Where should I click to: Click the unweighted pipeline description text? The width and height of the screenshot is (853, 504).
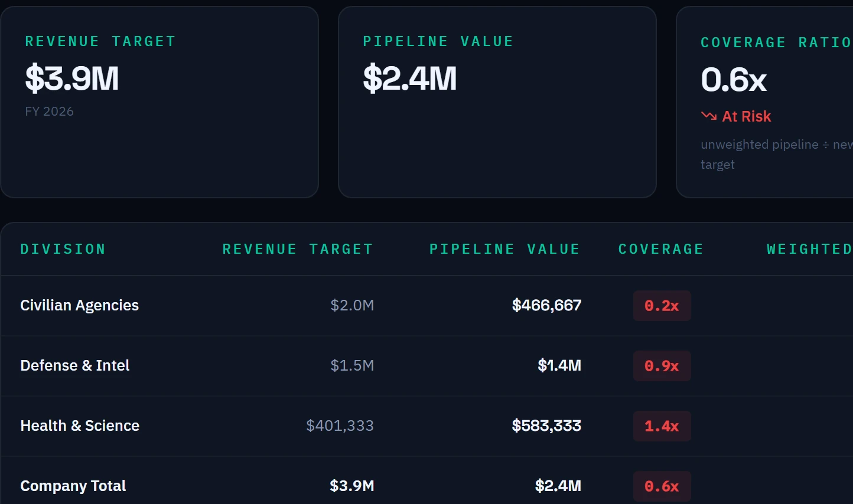777,155
